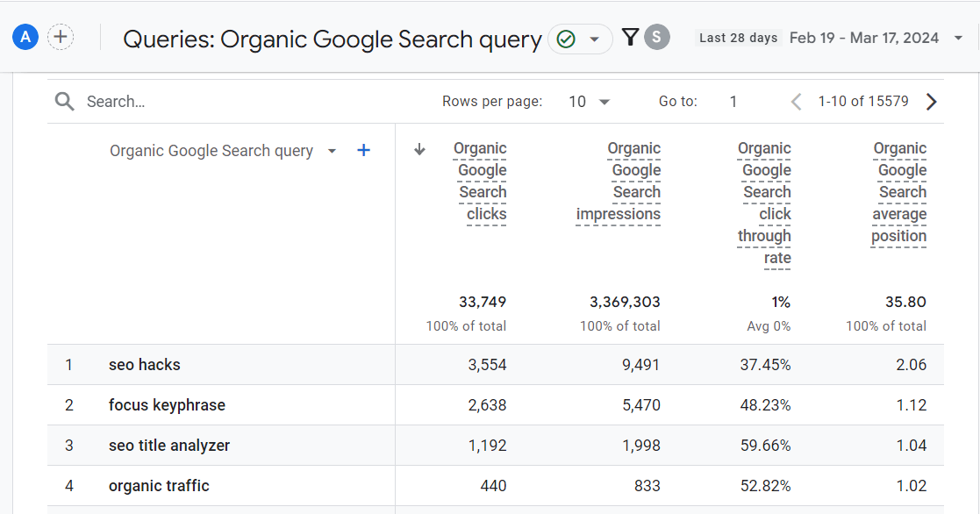Click the sharing avatar icon beside the filter

[656, 37]
